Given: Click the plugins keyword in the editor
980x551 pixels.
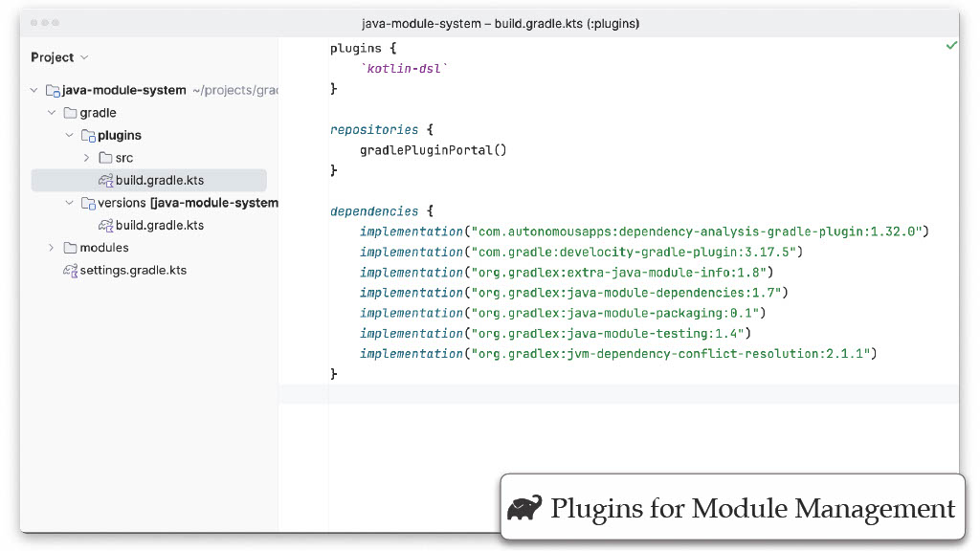Looking at the screenshot, I should (x=356, y=49).
